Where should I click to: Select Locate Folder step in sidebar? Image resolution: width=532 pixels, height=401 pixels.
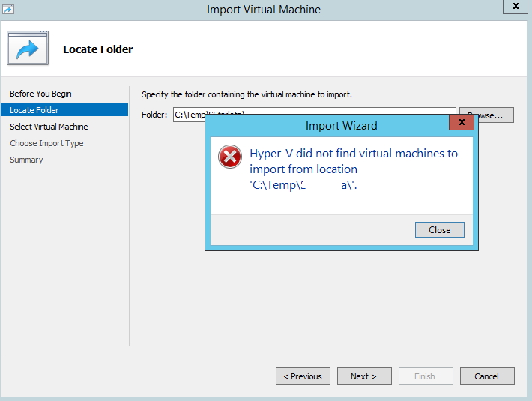pyautogui.click(x=64, y=110)
